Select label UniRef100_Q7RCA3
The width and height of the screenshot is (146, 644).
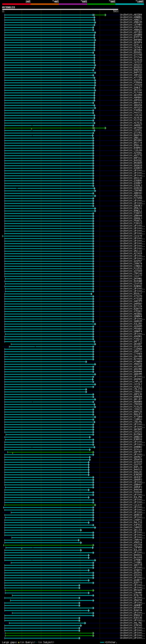[131, 625]
